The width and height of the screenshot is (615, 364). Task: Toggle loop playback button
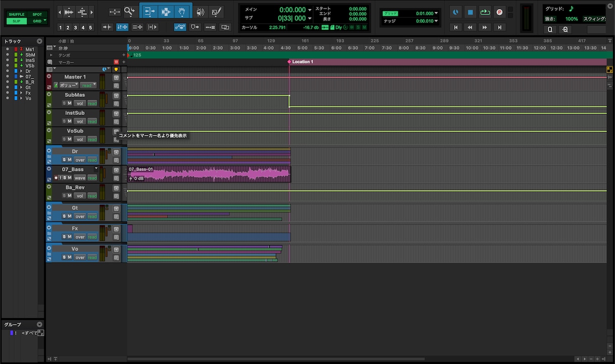tap(484, 12)
